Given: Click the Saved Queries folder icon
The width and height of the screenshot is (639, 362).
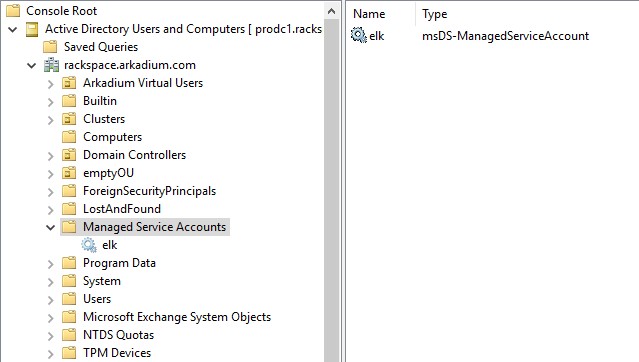Looking at the screenshot, I should [x=50, y=47].
